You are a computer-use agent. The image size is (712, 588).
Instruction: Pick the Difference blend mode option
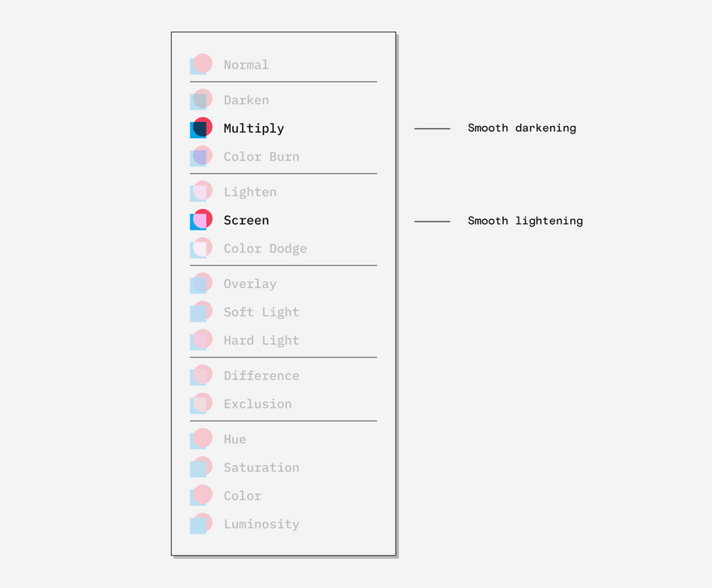point(261,375)
